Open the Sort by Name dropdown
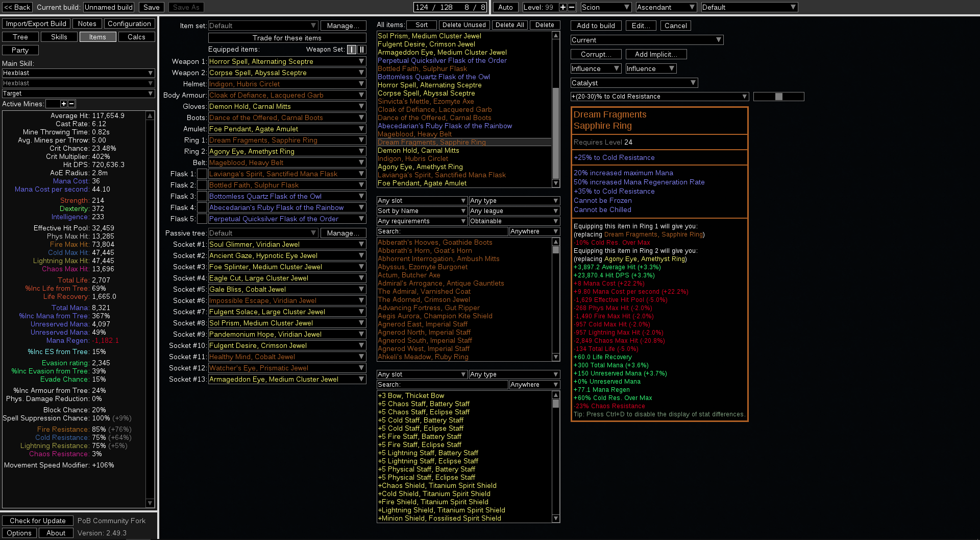The height and width of the screenshot is (540, 980). [x=422, y=210]
